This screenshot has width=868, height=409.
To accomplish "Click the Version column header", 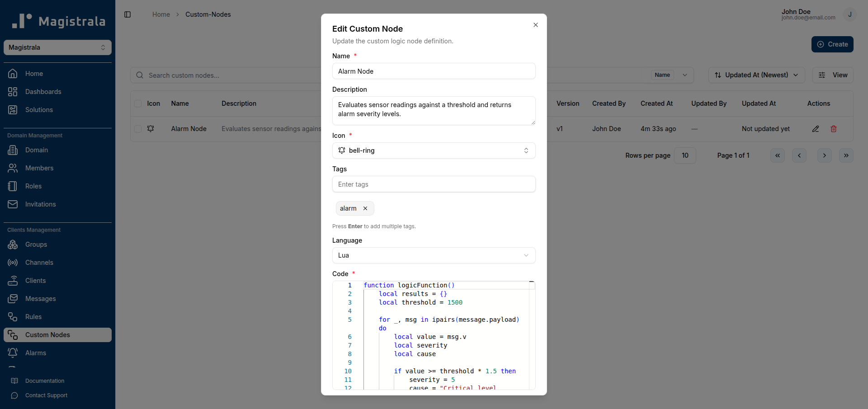I will pos(568,103).
